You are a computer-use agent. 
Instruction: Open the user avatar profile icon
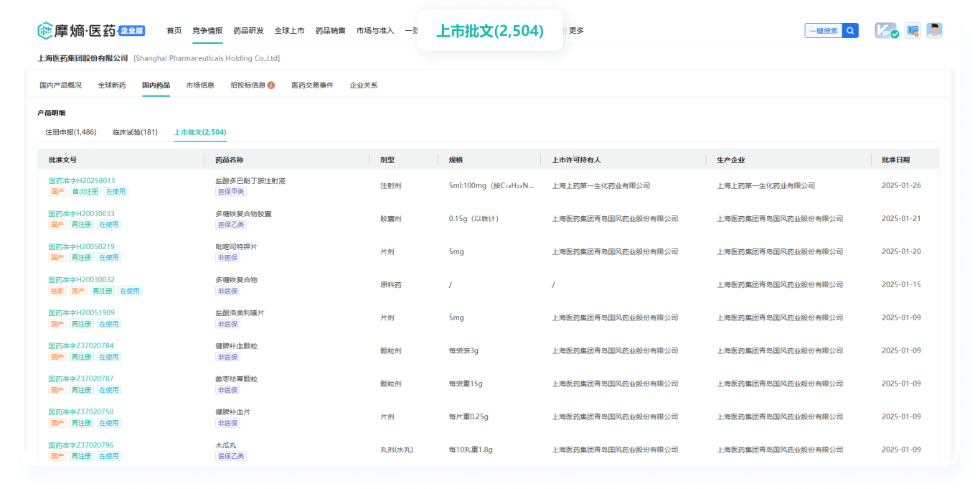(x=934, y=30)
